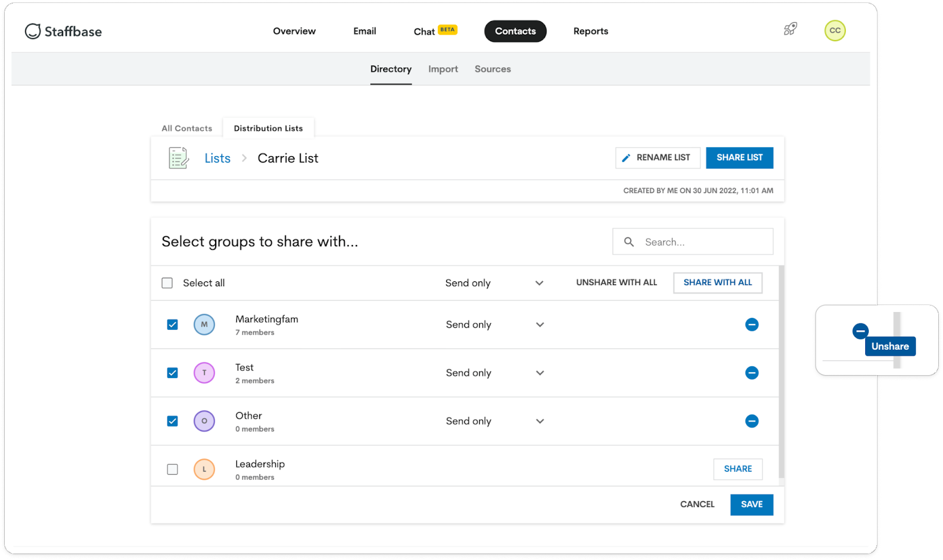Screen dimensions: 943x560
Task: Click the Lists breadcrumb link
Action: click(x=217, y=158)
